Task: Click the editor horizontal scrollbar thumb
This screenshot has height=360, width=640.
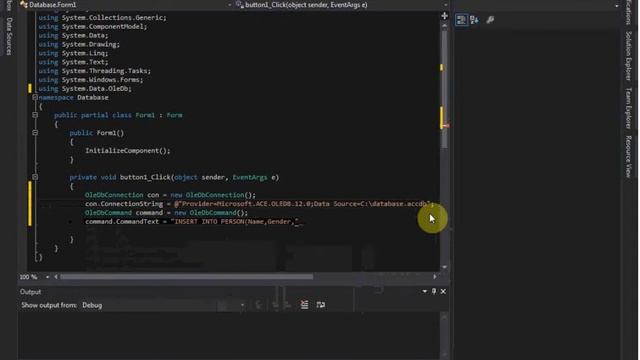Action: tap(187, 277)
